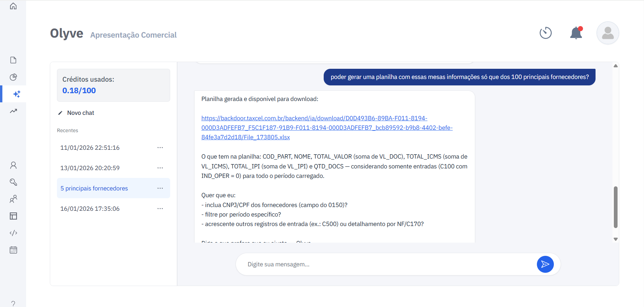
Task: Start a Novo chat
Action: point(80,113)
